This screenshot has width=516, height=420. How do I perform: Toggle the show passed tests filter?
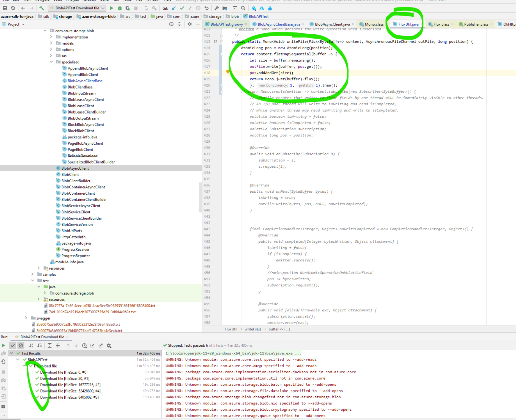(x=13, y=346)
